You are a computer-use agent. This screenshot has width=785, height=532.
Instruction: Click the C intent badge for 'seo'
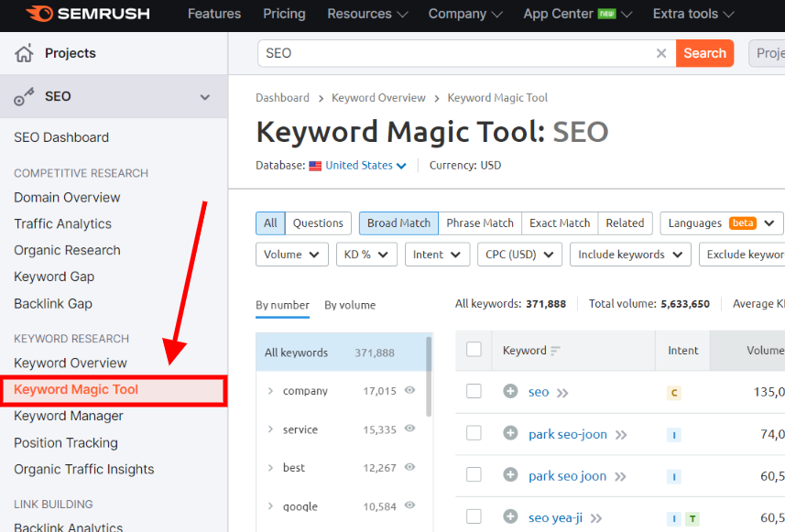click(x=674, y=393)
